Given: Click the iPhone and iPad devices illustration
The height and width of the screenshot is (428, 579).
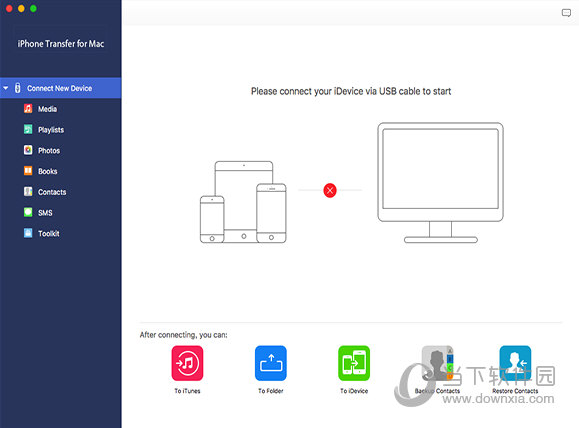Looking at the screenshot, I should click(x=243, y=202).
